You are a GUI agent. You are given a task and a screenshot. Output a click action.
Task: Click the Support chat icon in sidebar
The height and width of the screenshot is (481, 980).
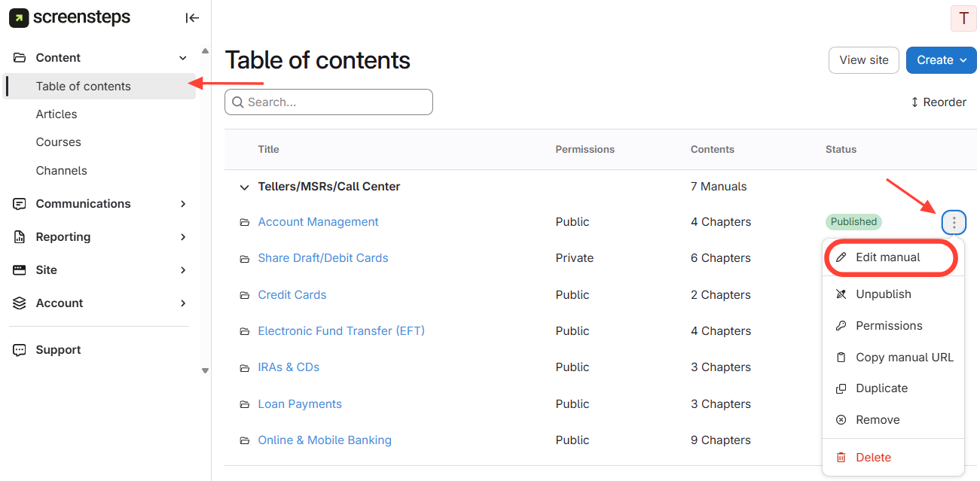20,350
